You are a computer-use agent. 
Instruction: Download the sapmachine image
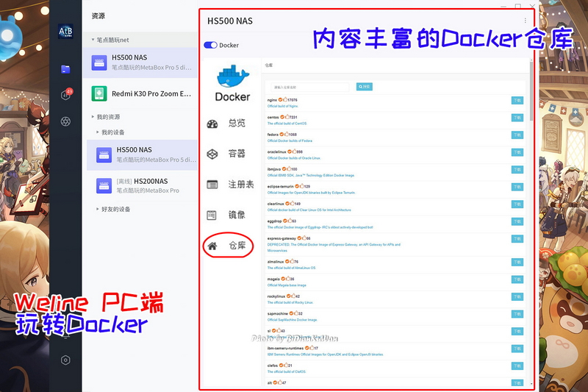coord(517,314)
